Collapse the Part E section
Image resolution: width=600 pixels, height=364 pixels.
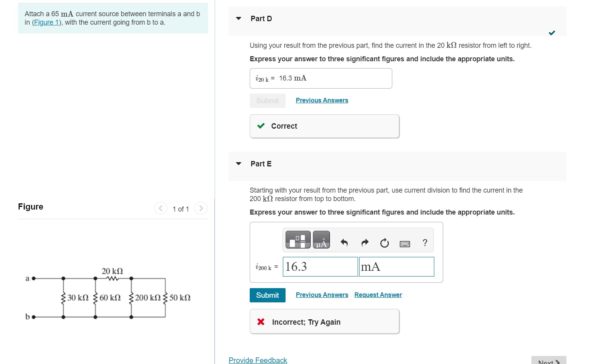pyautogui.click(x=238, y=164)
